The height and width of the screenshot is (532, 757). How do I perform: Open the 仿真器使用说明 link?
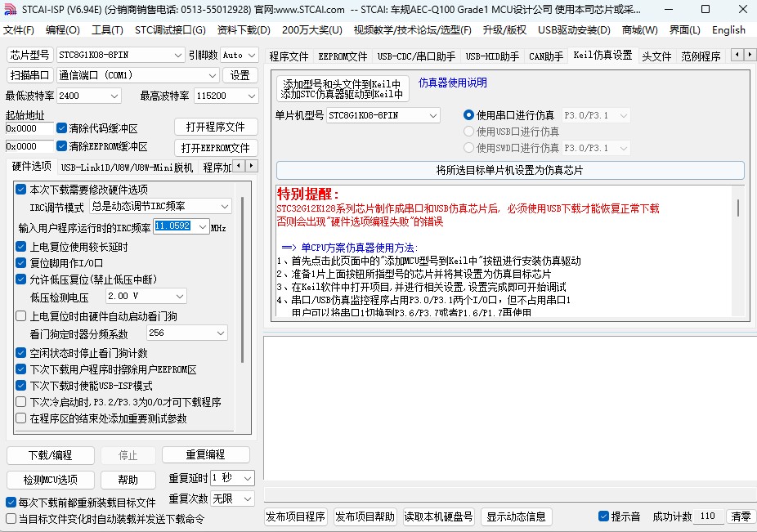[x=452, y=83]
